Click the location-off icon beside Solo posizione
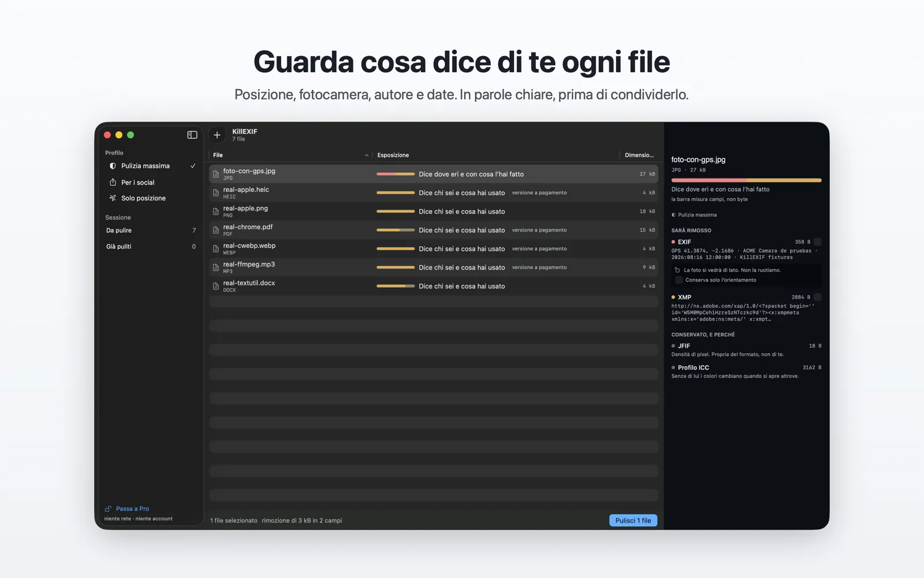 pos(113,198)
